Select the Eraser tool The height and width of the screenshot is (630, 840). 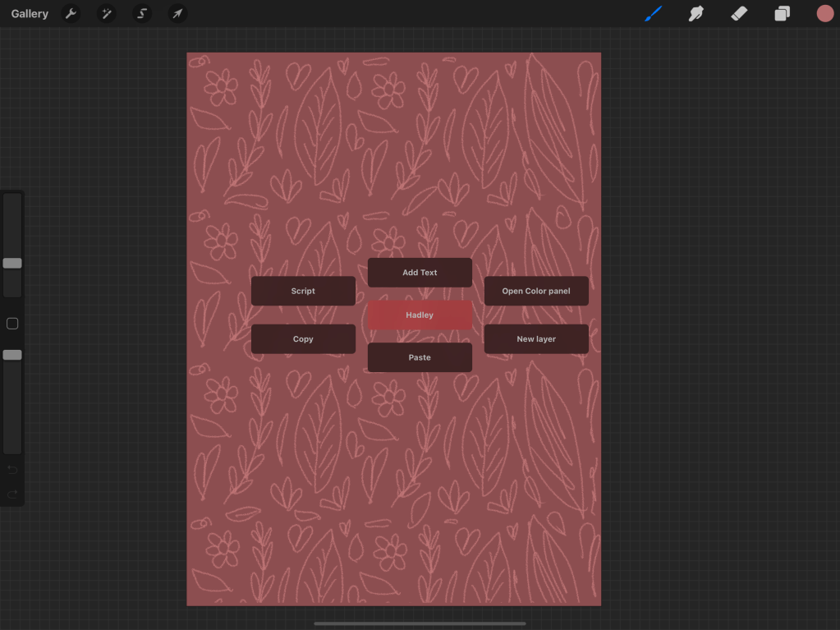click(739, 14)
